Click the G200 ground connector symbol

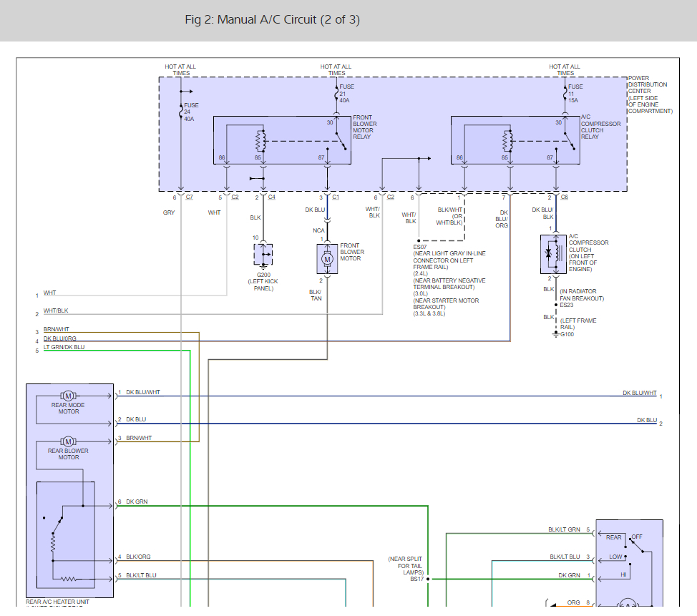[263, 256]
